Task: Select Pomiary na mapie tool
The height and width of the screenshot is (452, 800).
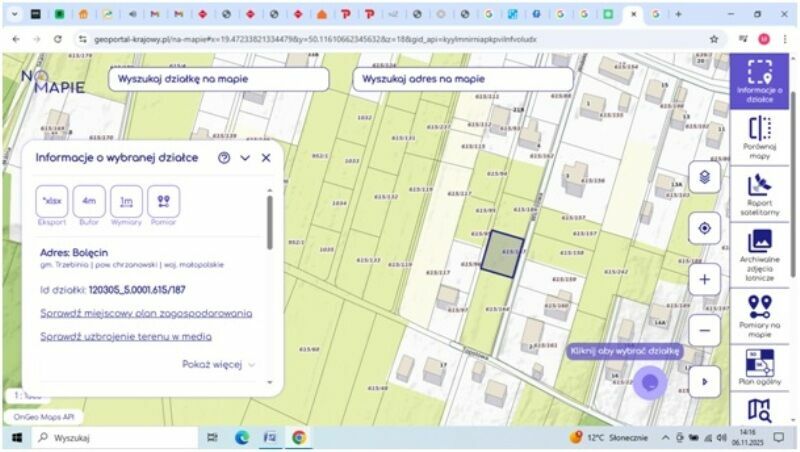Action: tap(760, 313)
